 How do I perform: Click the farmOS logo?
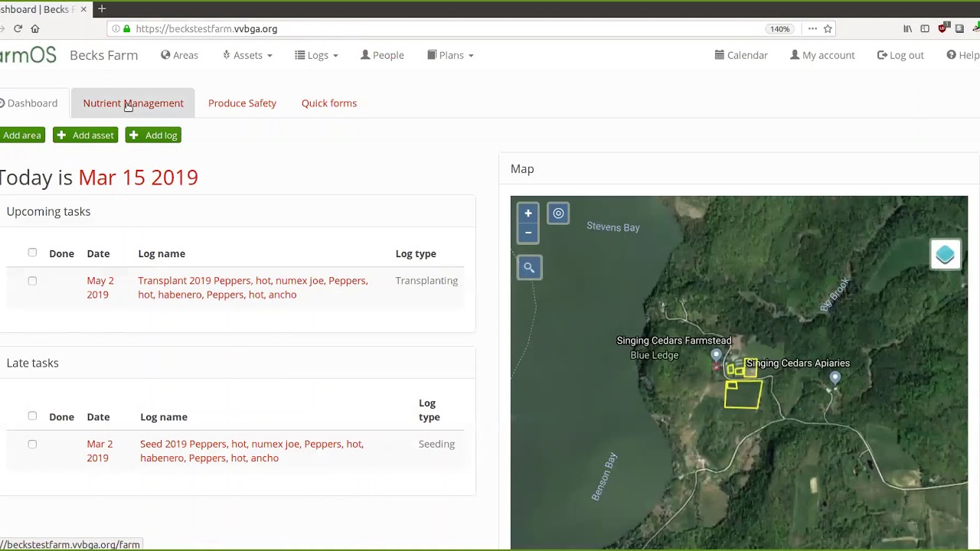[x=28, y=55]
